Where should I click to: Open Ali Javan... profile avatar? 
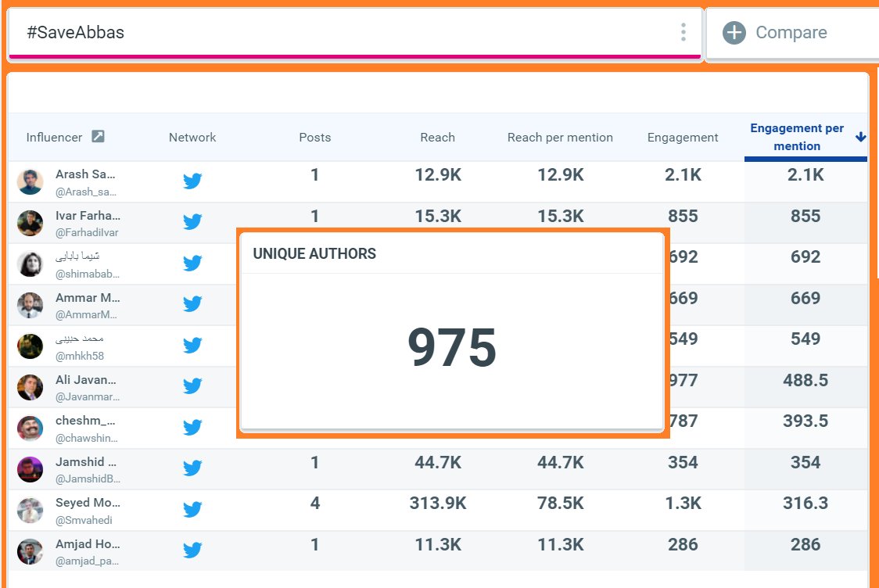pos(30,387)
